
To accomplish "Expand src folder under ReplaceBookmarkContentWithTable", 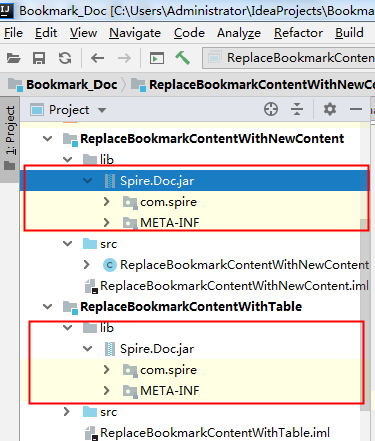I will click(x=67, y=412).
